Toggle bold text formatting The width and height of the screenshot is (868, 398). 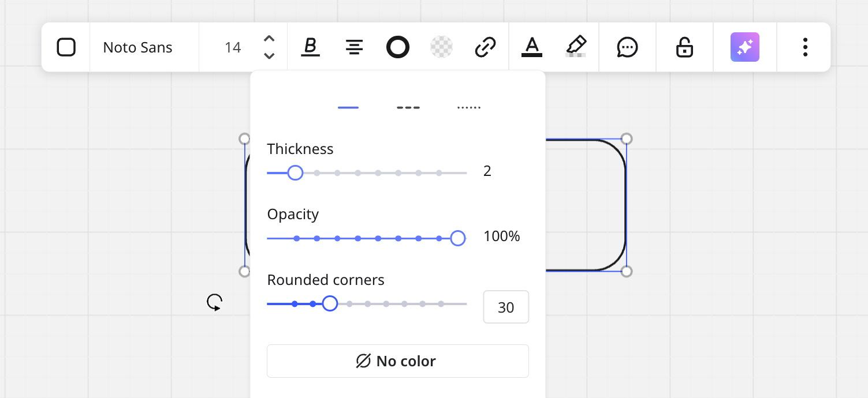pyautogui.click(x=310, y=47)
